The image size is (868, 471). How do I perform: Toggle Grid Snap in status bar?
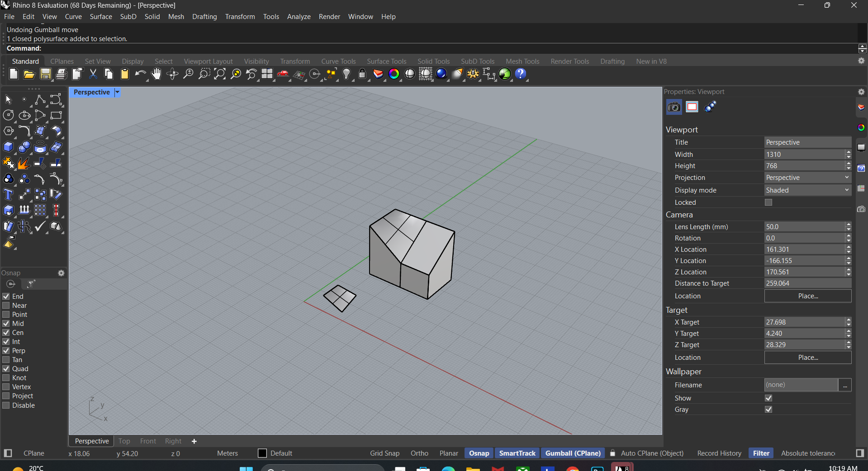[x=384, y=453]
